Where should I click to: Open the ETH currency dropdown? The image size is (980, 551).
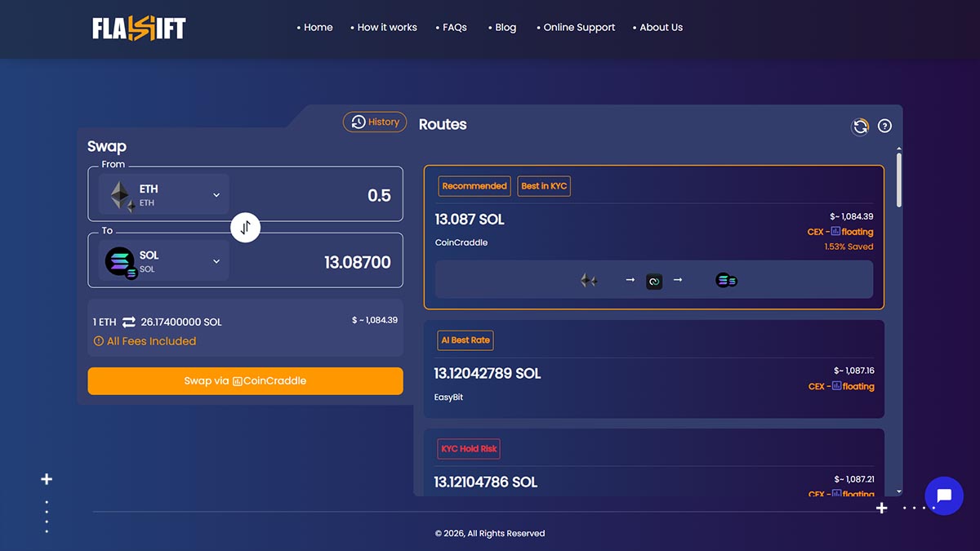pos(216,194)
